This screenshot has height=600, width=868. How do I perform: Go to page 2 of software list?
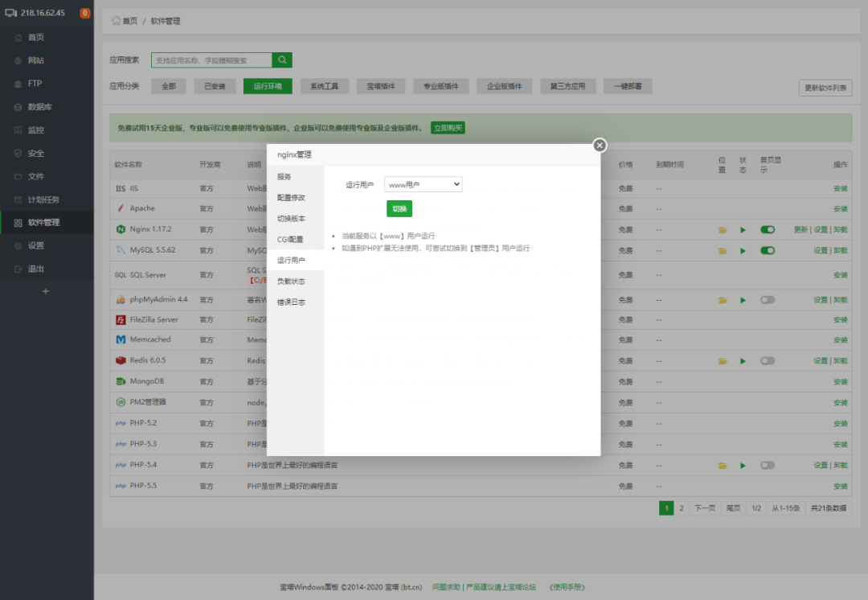[682, 508]
